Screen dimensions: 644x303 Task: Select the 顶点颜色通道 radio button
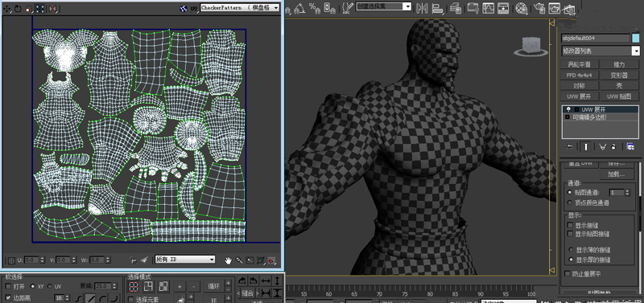click(569, 203)
